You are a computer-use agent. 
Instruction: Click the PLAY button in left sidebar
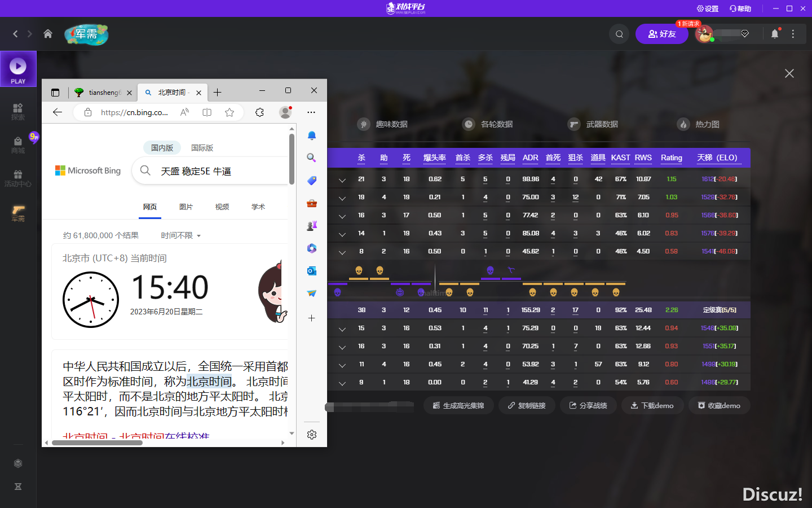pos(18,69)
